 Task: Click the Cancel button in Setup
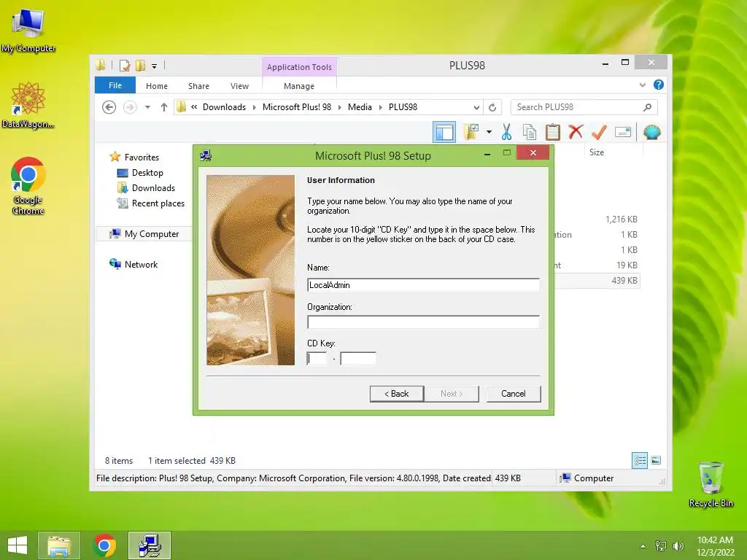513,394
